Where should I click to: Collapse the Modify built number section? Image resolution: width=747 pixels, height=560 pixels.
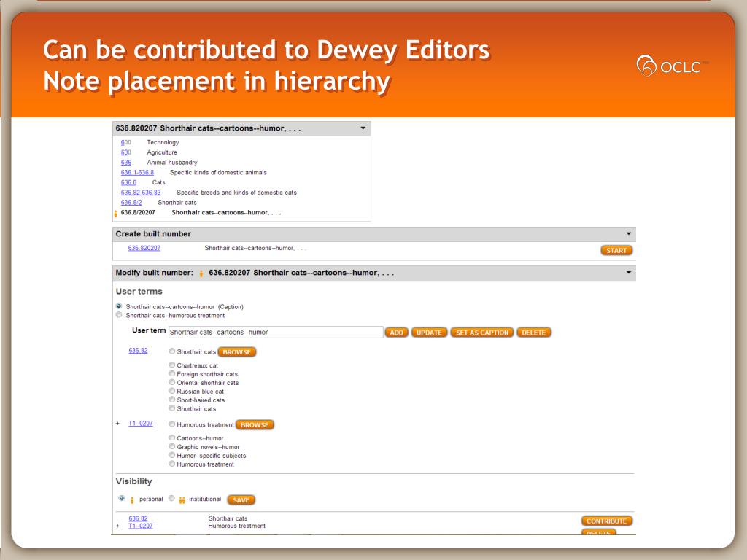(628, 273)
